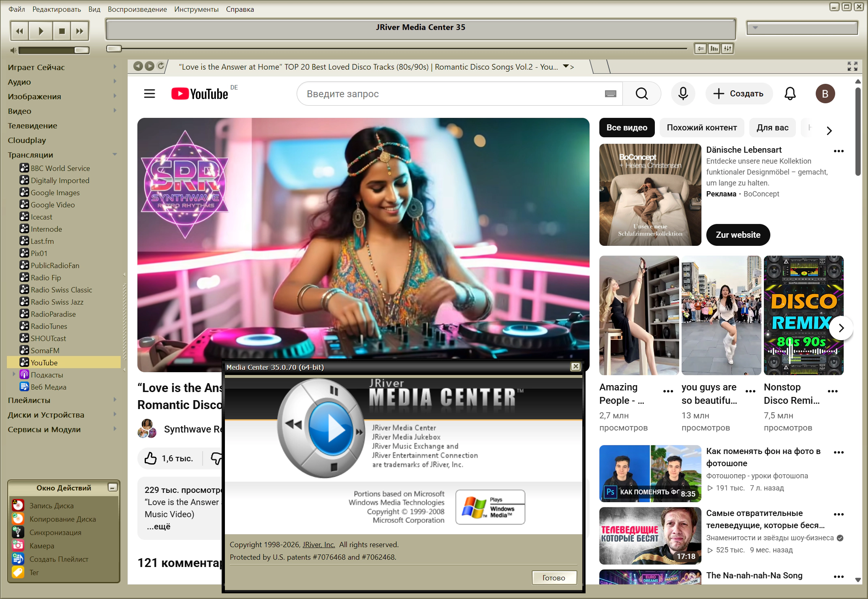Toggle fullscreen with the browser expand icon
The image size is (868, 599).
click(852, 66)
